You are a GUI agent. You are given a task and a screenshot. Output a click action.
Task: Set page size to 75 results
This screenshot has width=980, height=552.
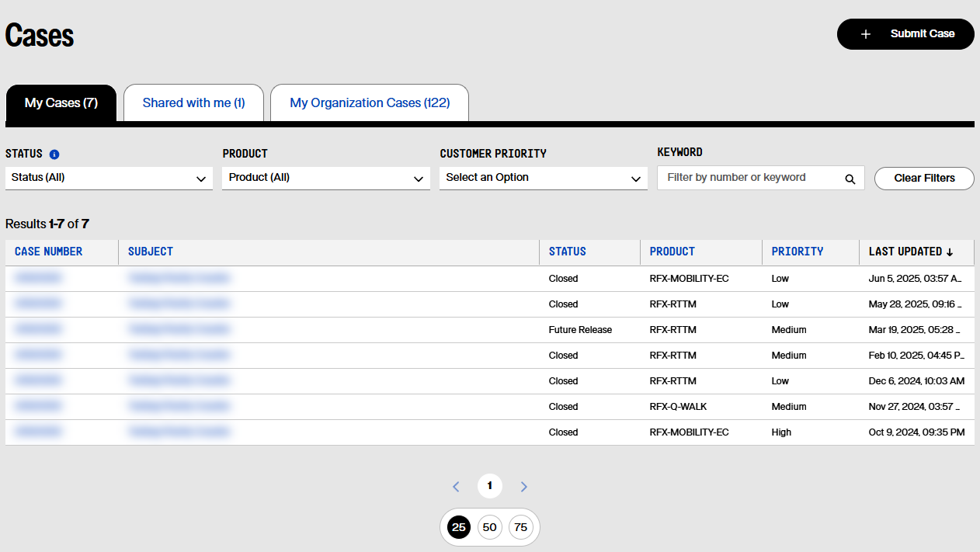click(521, 527)
